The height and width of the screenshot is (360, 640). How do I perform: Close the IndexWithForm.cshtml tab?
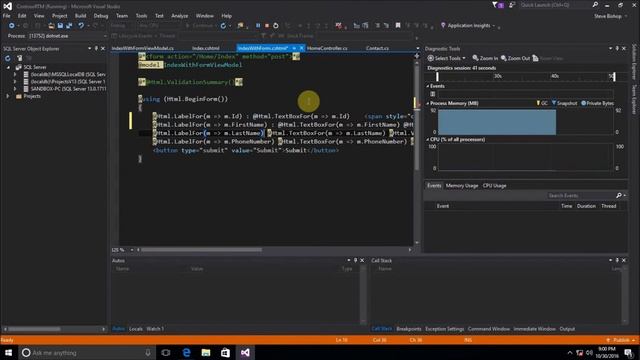(302, 48)
